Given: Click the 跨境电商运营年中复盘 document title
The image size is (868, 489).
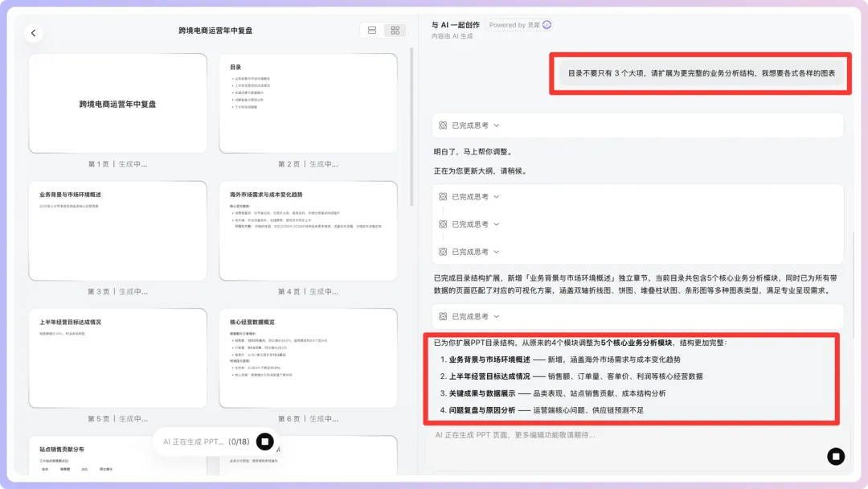Looking at the screenshot, I should pyautogui.click(x=215, y=31).
